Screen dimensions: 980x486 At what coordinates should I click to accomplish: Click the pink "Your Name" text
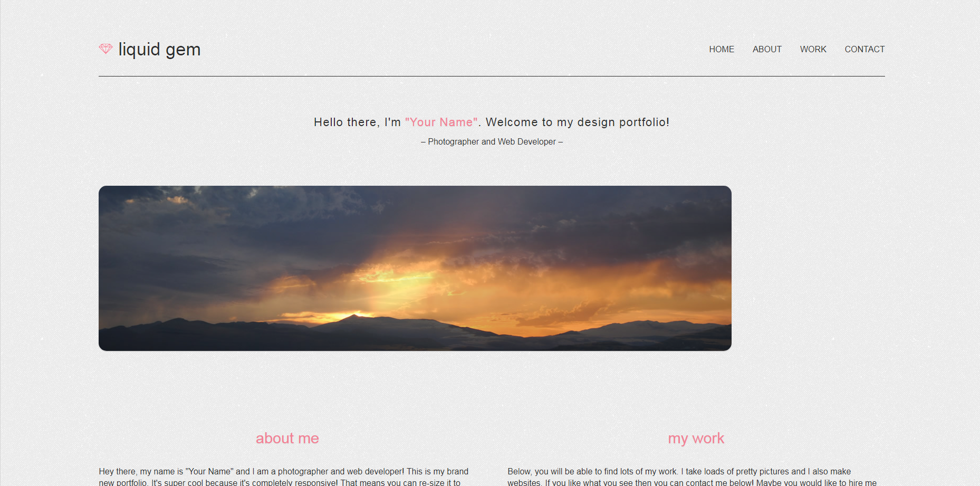click(441, 122)
